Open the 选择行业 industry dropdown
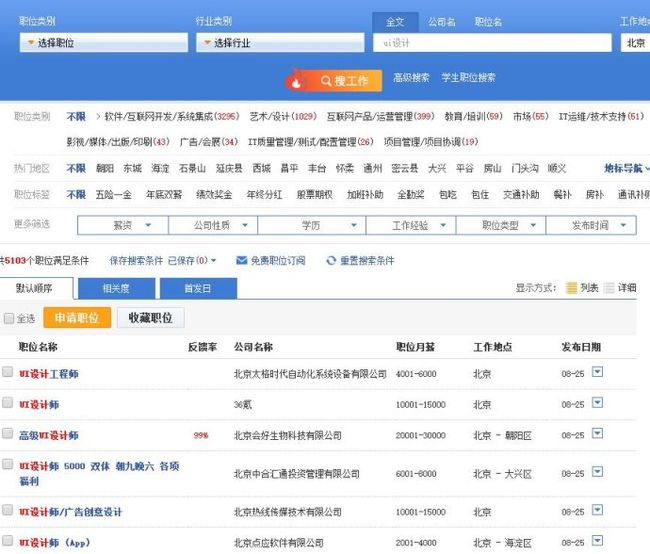Viewport: 650px width, 554px height. (280, 43)
